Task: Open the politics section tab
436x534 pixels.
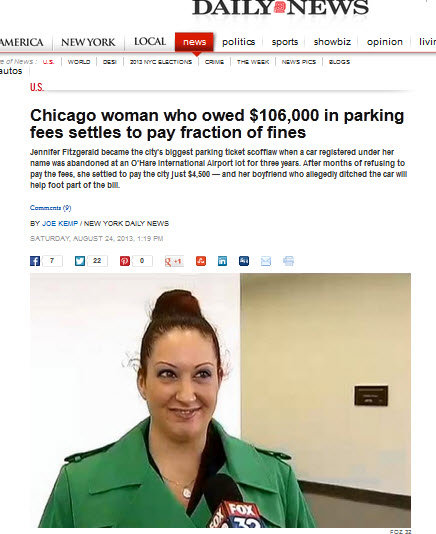Action: (x=238, y=42)
